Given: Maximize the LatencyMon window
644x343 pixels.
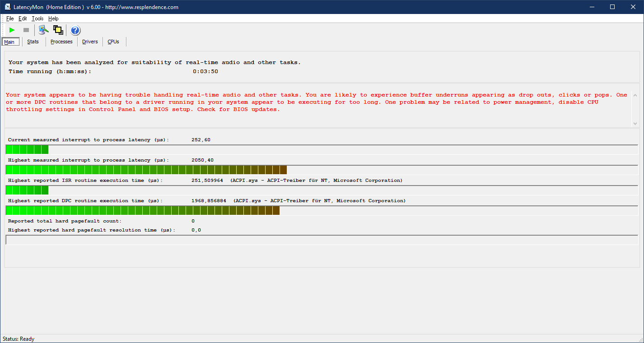Looking at the screenshot, I should point(612,7).
